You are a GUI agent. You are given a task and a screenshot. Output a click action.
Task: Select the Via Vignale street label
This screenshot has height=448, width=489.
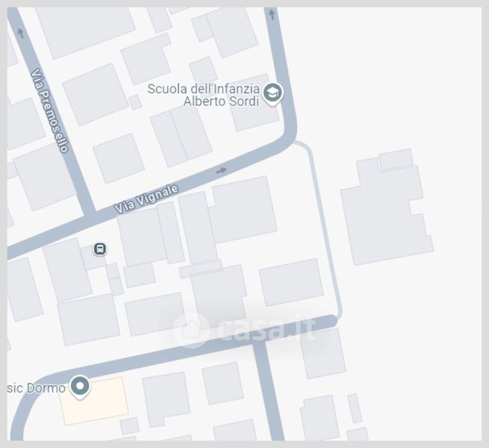coord(146,199)
